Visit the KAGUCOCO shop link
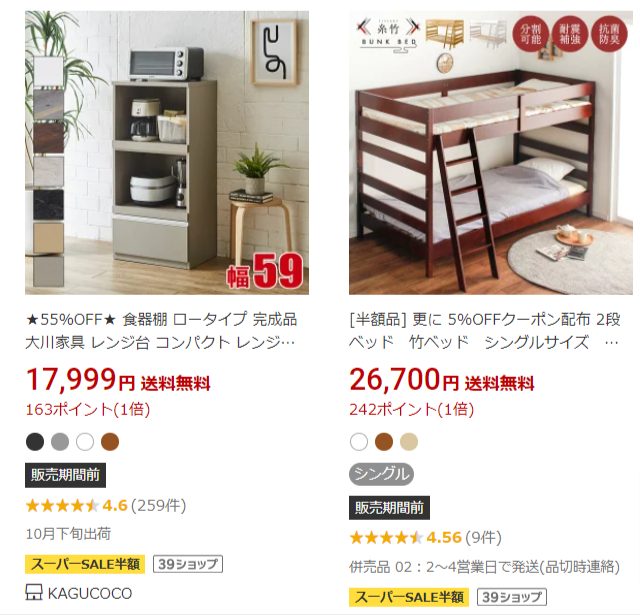The height and width of the screenshot is (615, 640). pos(90,593)
